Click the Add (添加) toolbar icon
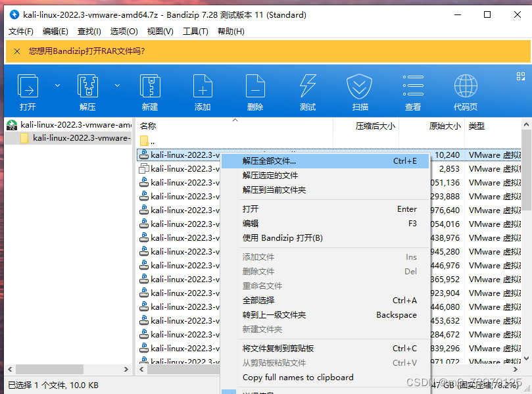 (203, 86)
